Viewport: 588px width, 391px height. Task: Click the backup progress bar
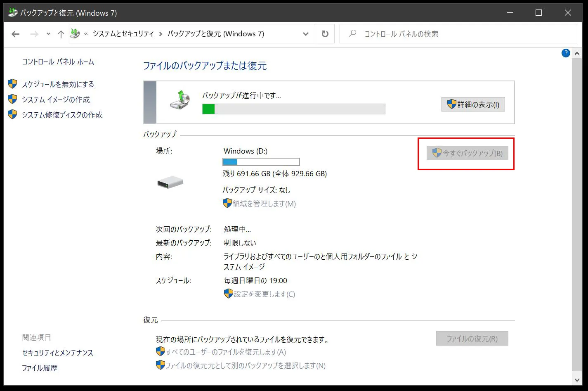tap(294, 109)
